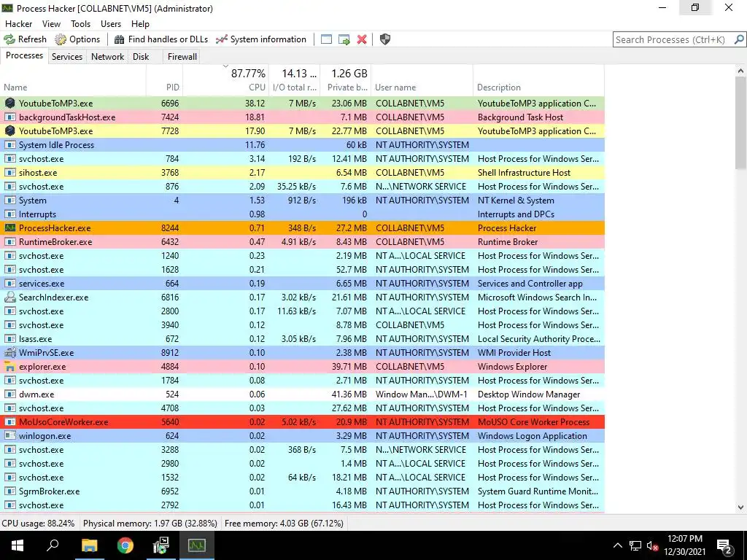Screen dimensions: 747x560
Task: Click the network tray icon
Action: (635, 545)
